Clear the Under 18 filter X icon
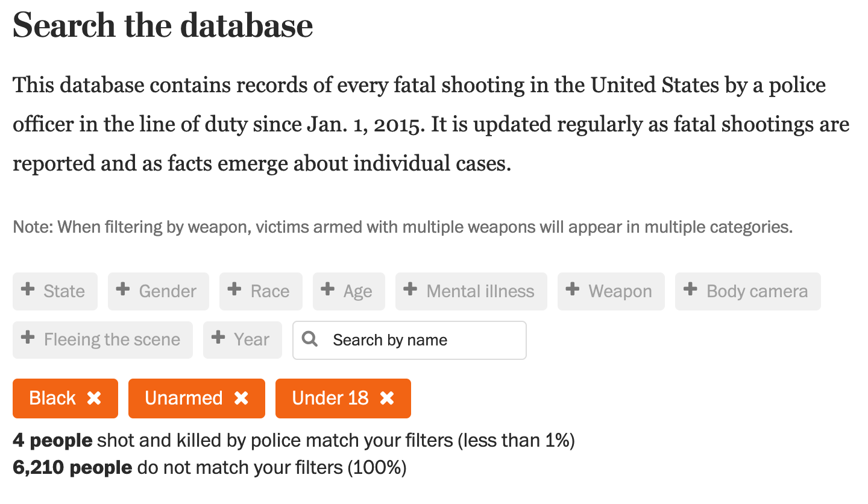Viewport: 868px width, 504px height. (387, 398)
